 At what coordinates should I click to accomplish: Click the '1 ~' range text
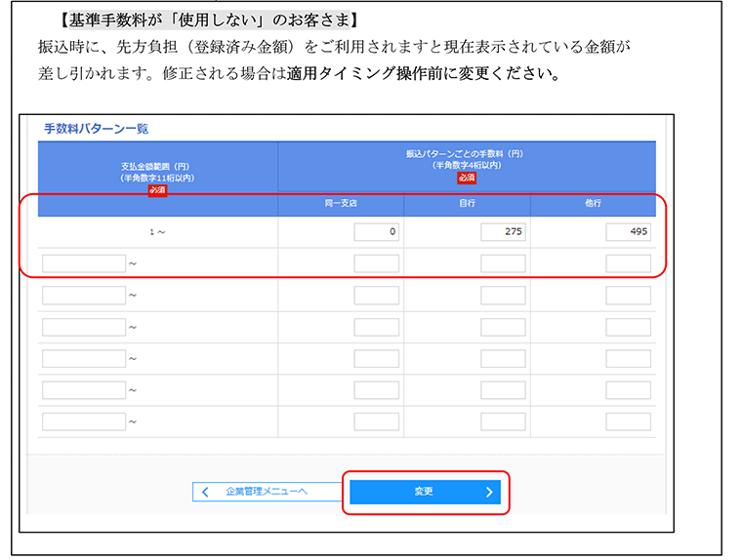point(157,232)
